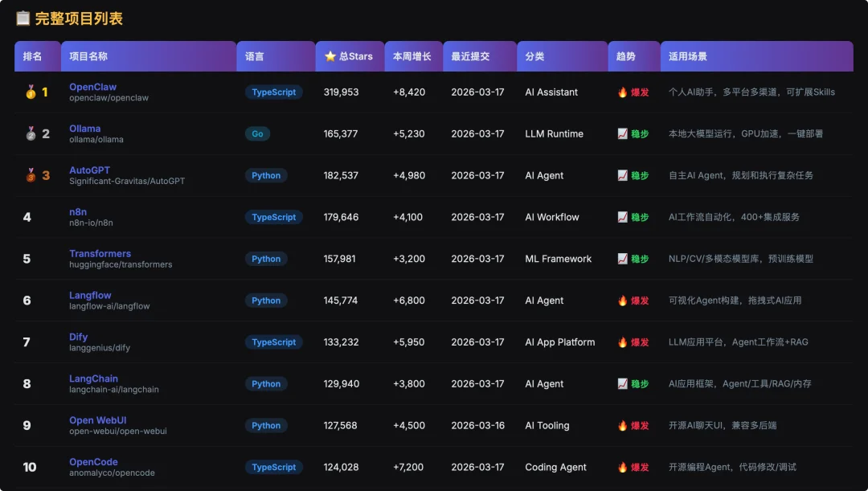Click the gold medal icon for rank 1
Viewport: 868px width, 491px height.
coord(31,92)
